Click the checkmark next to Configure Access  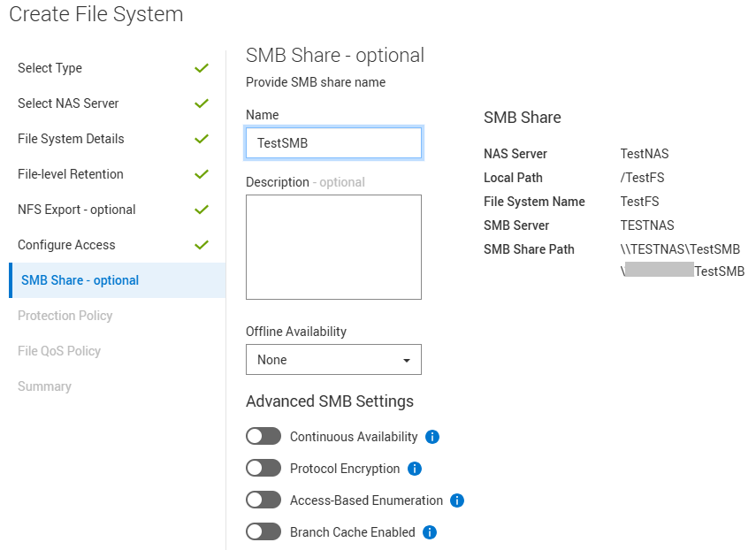coord(202,245)
